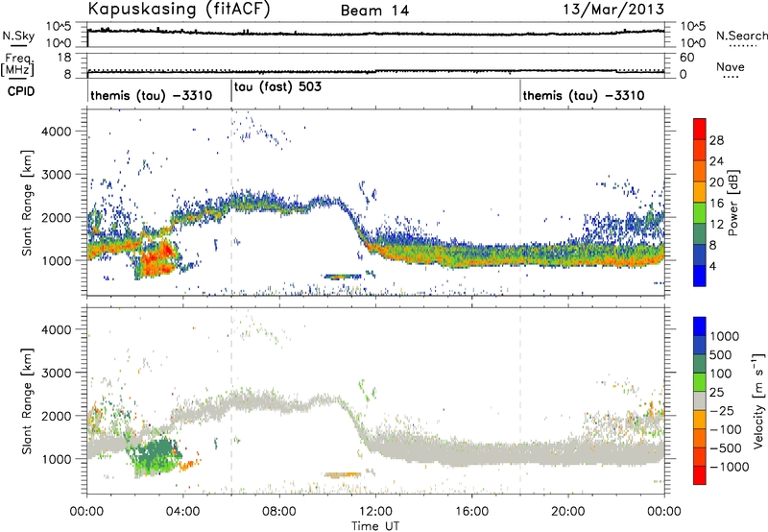Click the N.Search legend label

pos(741,36)
